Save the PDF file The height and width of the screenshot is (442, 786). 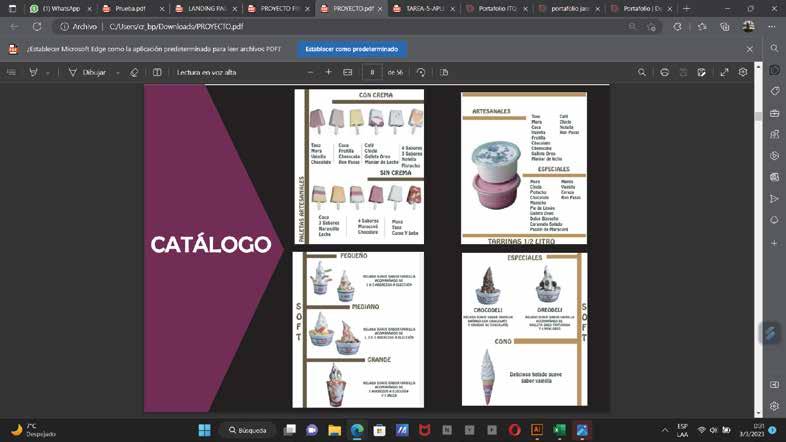683,72
